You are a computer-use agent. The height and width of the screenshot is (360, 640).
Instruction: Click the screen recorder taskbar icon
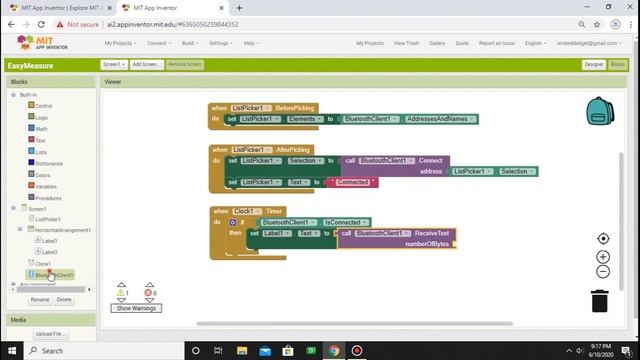point(357,351)
